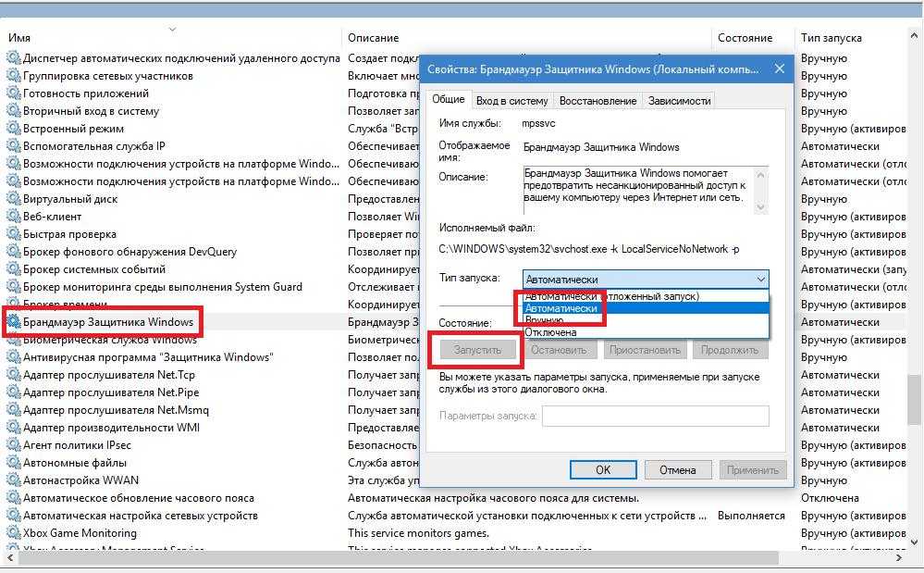Screen dimensions: 924x573
Task: Click the Продолжить button
Action: pyautogui.click(x=730, y=350)
